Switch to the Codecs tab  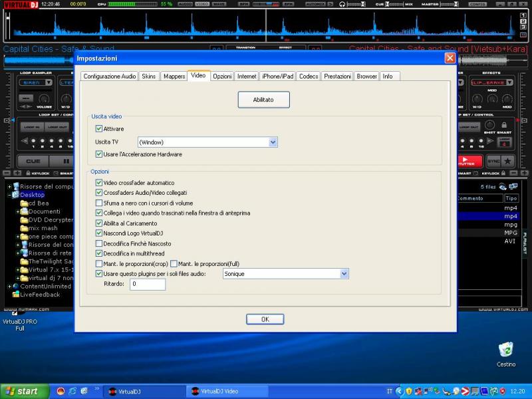point(309,76)
